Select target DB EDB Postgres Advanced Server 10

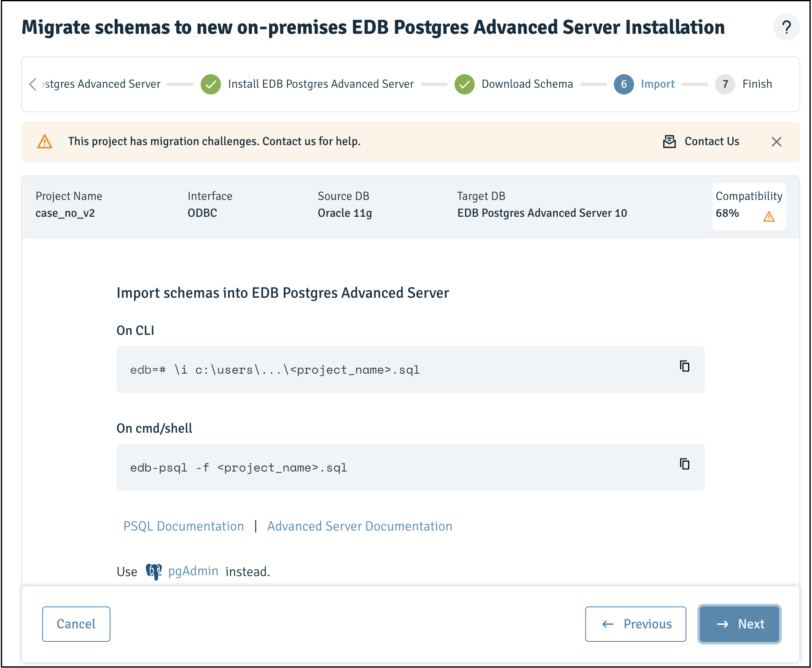click(x=542, y=213)
